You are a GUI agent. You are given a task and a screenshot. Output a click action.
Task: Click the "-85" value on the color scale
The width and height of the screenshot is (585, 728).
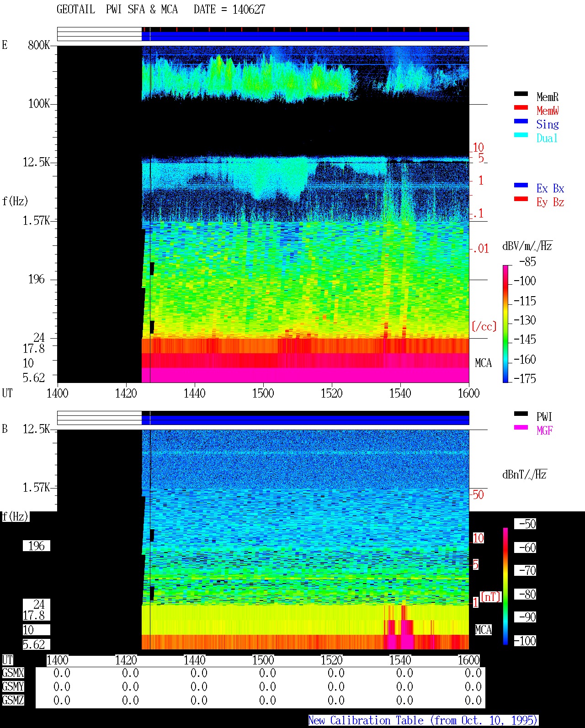coord(527,262)
